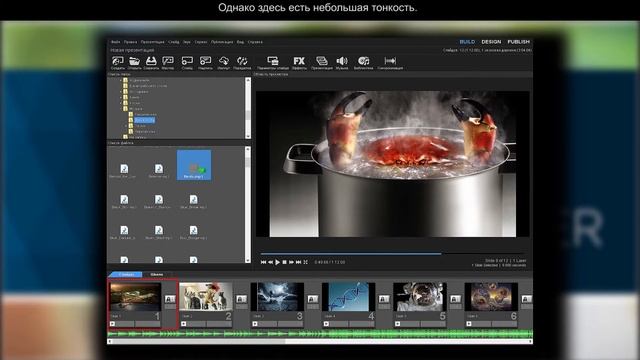
Task: Click the small play button under slide 6
Action: (469, 324)
